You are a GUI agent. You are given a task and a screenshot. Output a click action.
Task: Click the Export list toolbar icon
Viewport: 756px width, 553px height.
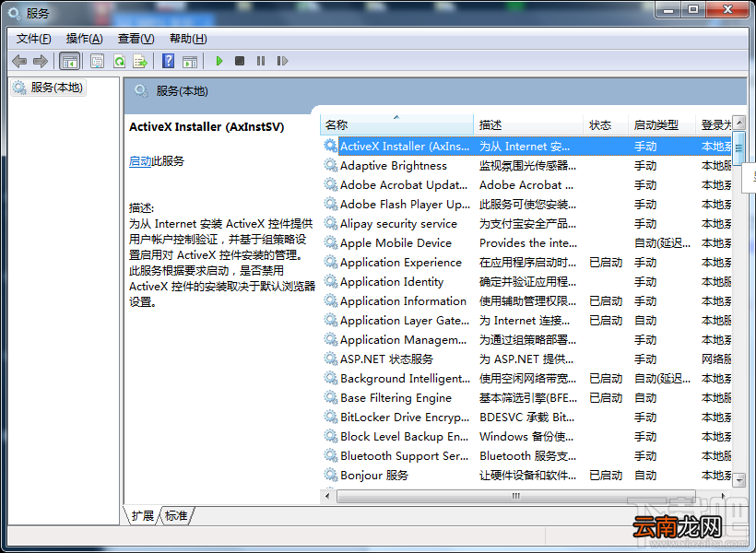click(x=140, y=61)
